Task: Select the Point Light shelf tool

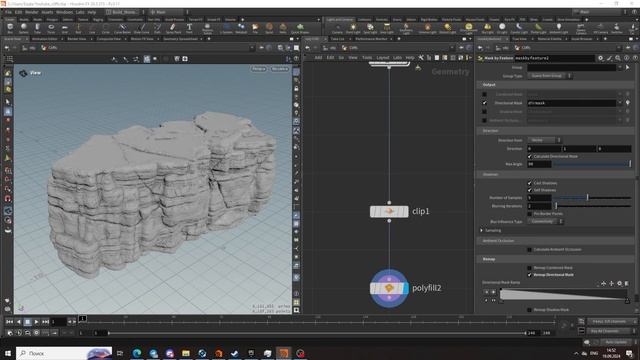Action: pyautogui.click(x=353, y=28)
